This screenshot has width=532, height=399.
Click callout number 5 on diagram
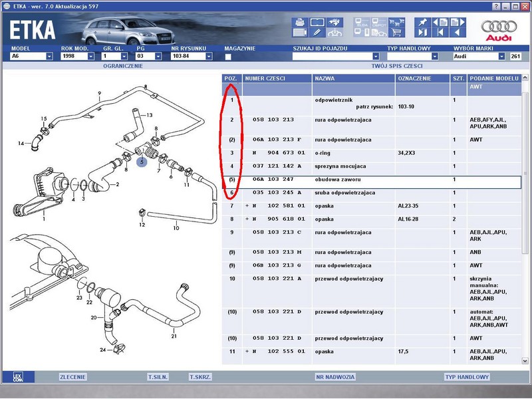[x=142, y=162]
